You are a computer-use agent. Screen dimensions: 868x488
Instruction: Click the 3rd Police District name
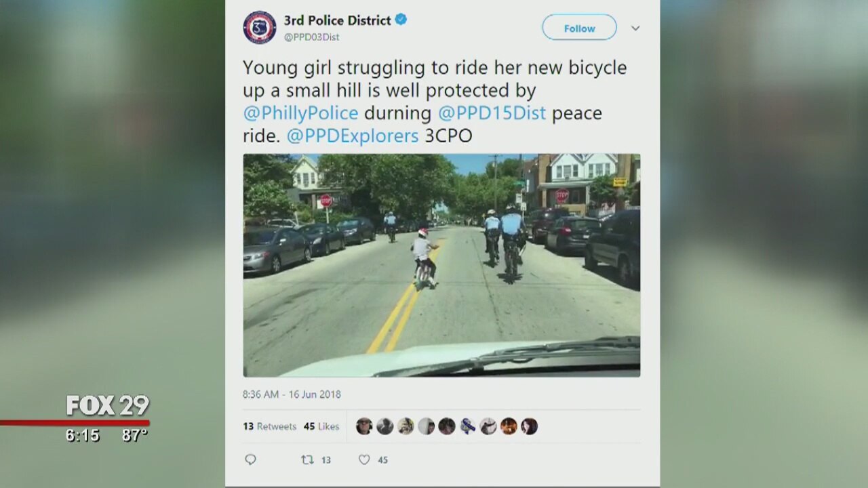click(x=337, y=20)
